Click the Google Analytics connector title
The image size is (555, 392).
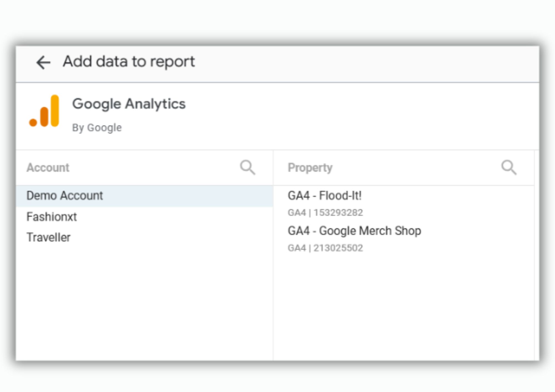click(129, 104)
